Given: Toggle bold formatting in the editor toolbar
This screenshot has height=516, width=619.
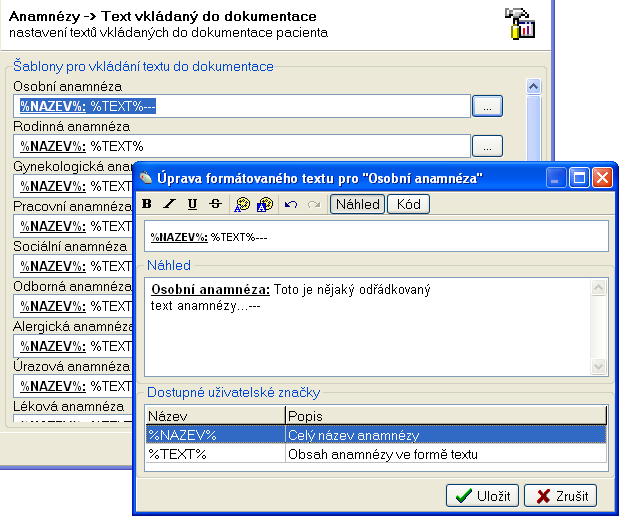Looking at the screenshot, I should click(x=147, y=204).
